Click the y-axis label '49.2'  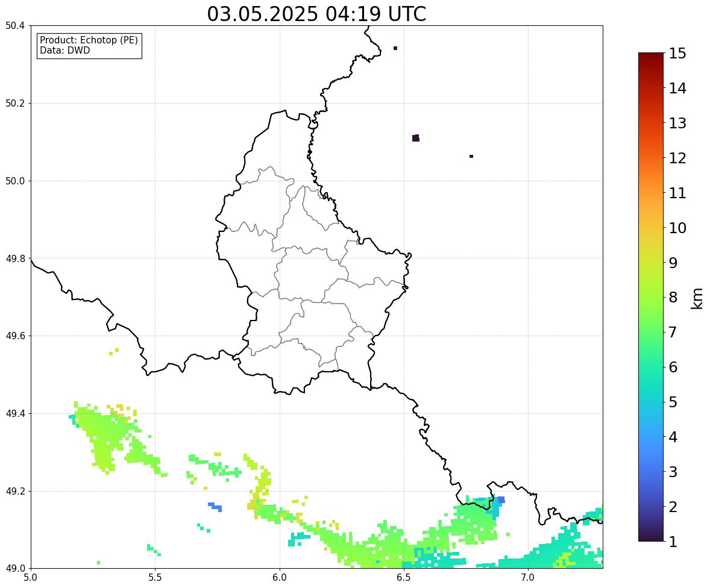tap(14, 491)
